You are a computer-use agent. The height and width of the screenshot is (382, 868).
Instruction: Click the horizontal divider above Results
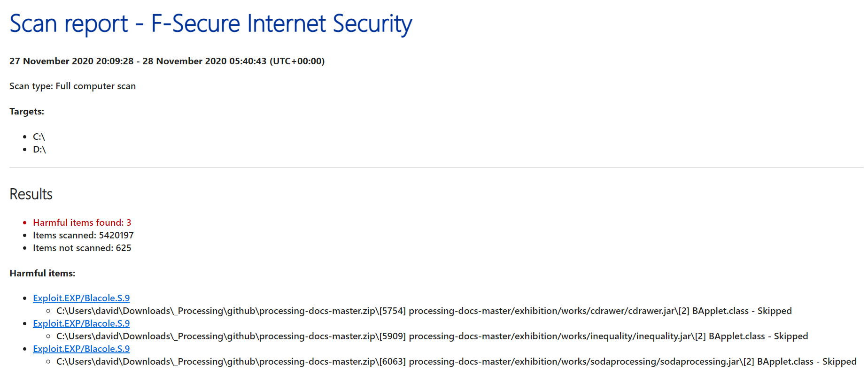tap(436, 167)
